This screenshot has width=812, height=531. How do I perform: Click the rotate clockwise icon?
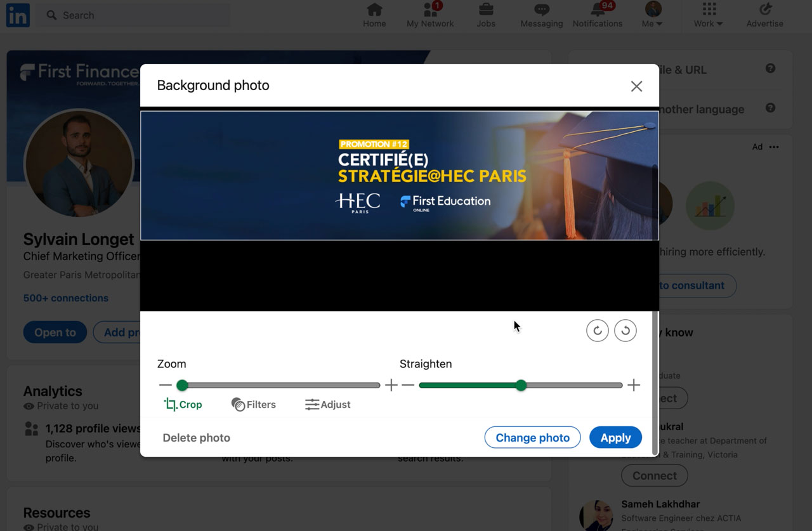click(597, 331)
